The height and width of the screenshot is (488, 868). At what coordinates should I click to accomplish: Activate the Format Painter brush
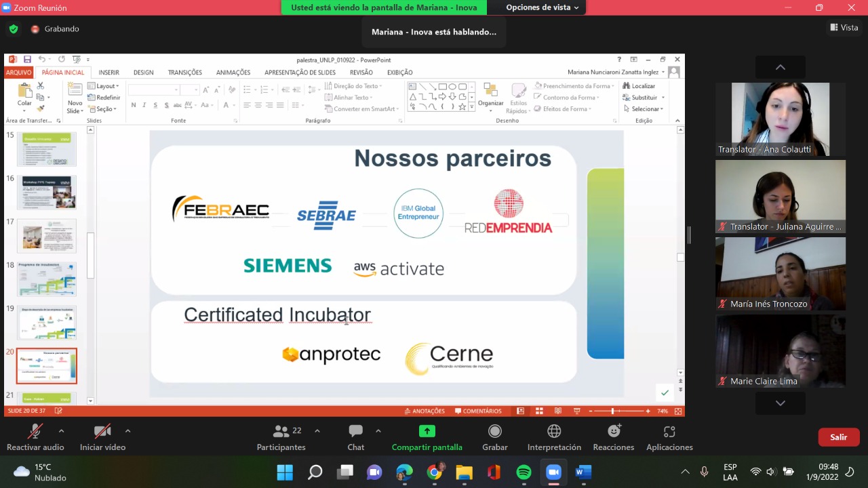coord(41,108)
